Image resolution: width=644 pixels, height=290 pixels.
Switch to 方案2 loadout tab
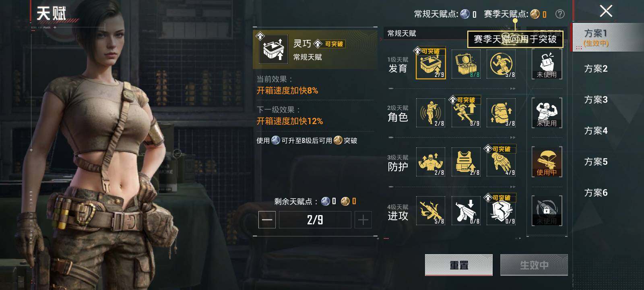(x=596, y=69)
